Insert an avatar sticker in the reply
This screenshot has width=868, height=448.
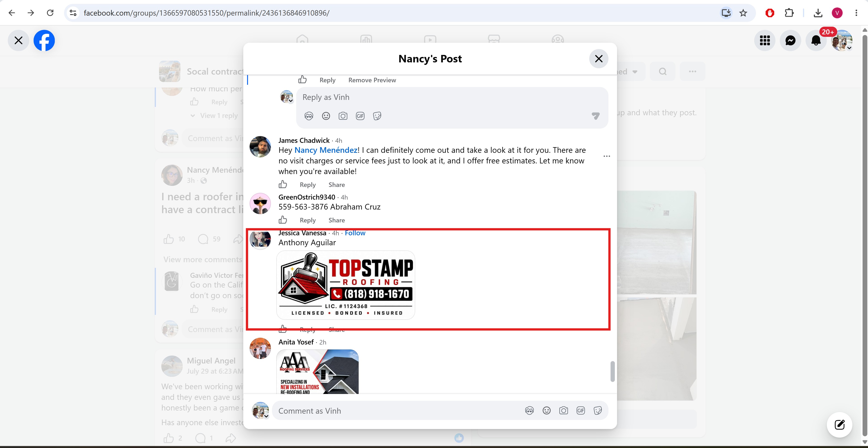pos(309,116)
